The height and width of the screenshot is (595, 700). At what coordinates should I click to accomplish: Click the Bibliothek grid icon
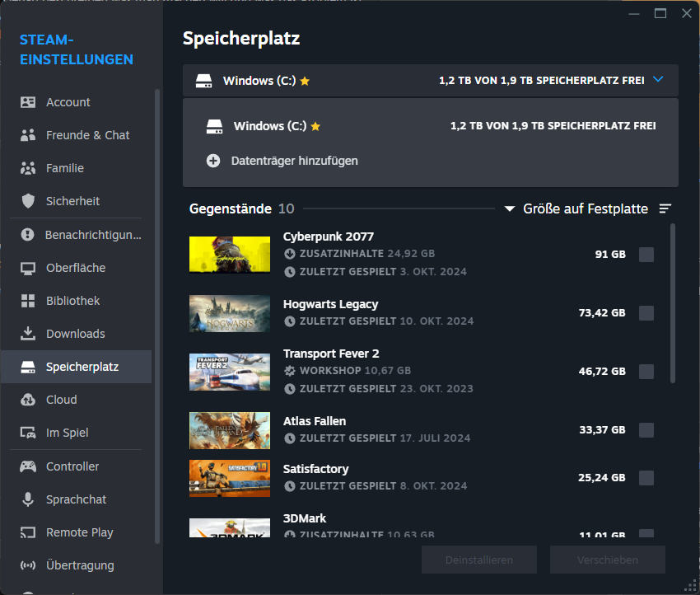pyautogui.click(x=28, y=301)
